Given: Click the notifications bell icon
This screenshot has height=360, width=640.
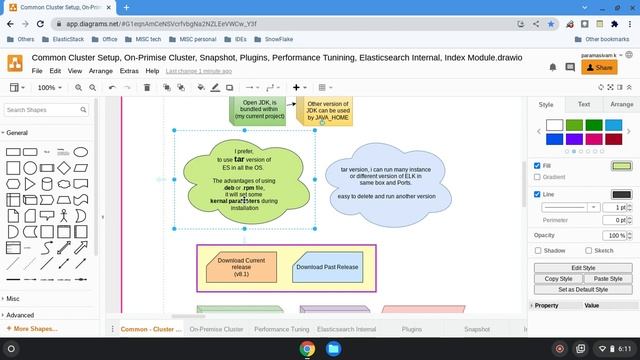Looking at the screenshot, I should [x=553, y=67].
